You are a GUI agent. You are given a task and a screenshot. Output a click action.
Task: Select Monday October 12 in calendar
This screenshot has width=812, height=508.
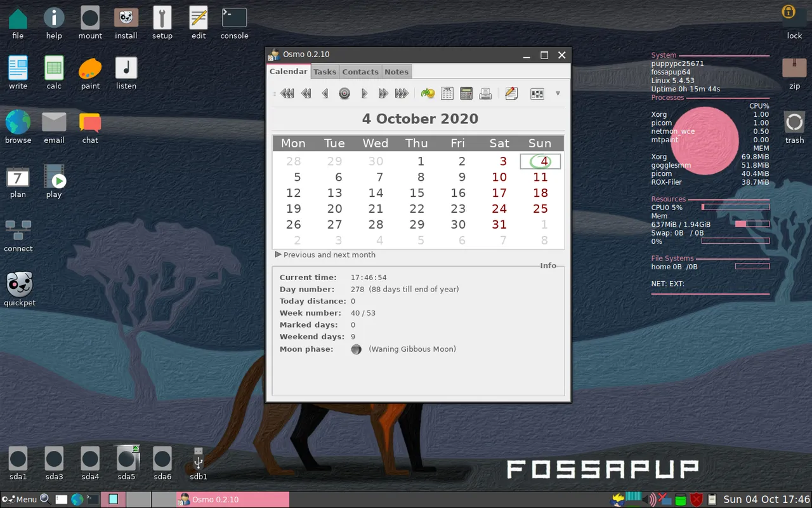click(293, 193)
